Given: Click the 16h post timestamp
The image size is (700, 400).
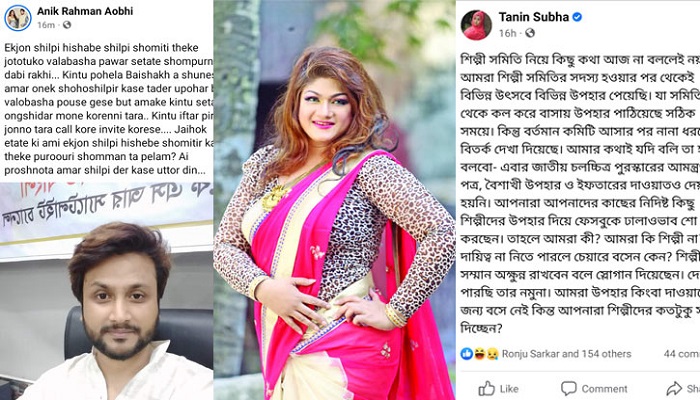Looking at the screenshot, I should tap(508, 33).
